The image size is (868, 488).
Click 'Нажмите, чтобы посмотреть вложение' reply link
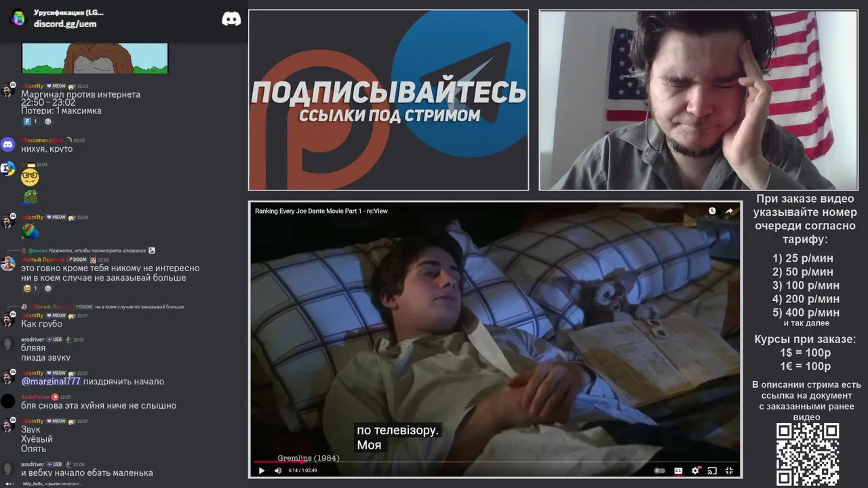[98, 250]
